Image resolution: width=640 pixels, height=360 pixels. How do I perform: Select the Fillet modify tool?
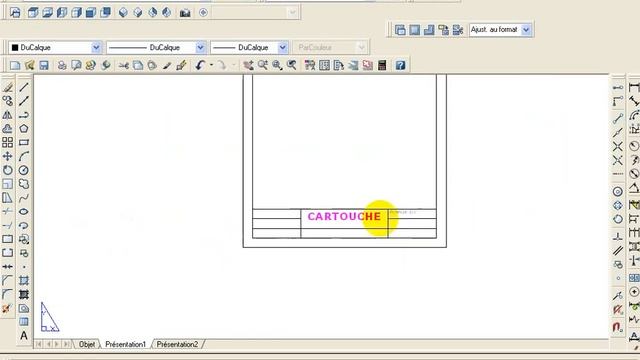[x=7, y=295]
